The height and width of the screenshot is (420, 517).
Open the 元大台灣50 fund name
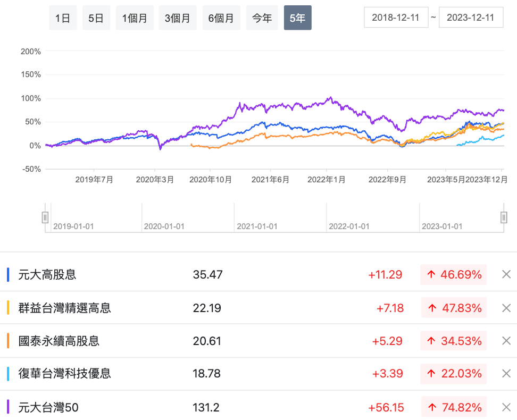tap(48, 407)
